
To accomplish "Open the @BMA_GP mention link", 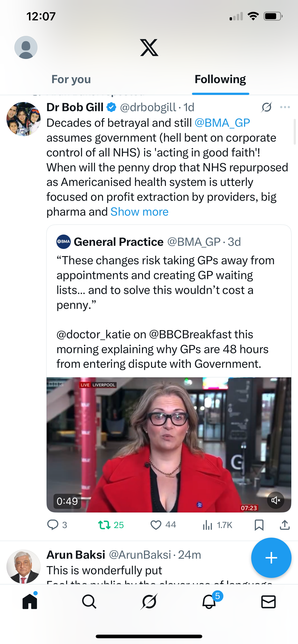I will [222, 123].
